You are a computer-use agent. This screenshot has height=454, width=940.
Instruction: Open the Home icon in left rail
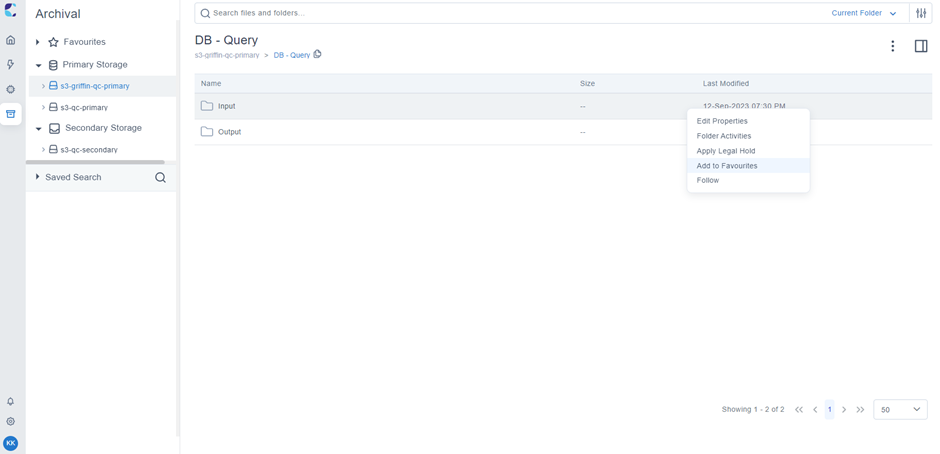10,41
